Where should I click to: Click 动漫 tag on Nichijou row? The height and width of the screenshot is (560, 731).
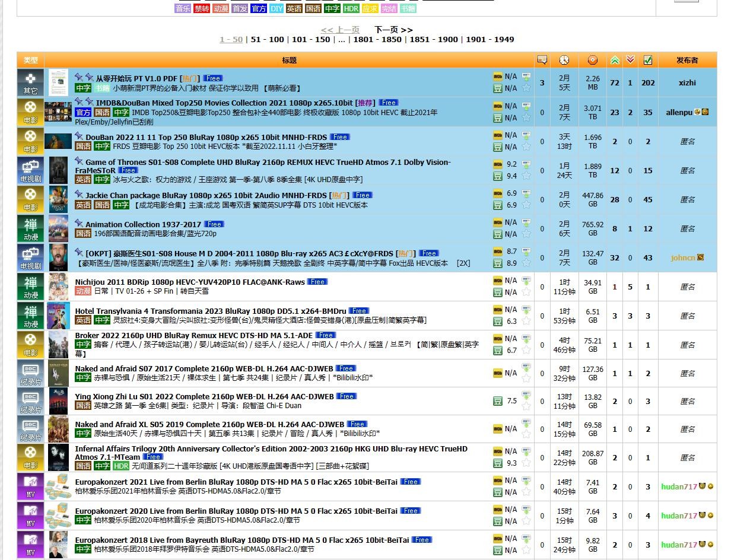(x=83, y=291)
